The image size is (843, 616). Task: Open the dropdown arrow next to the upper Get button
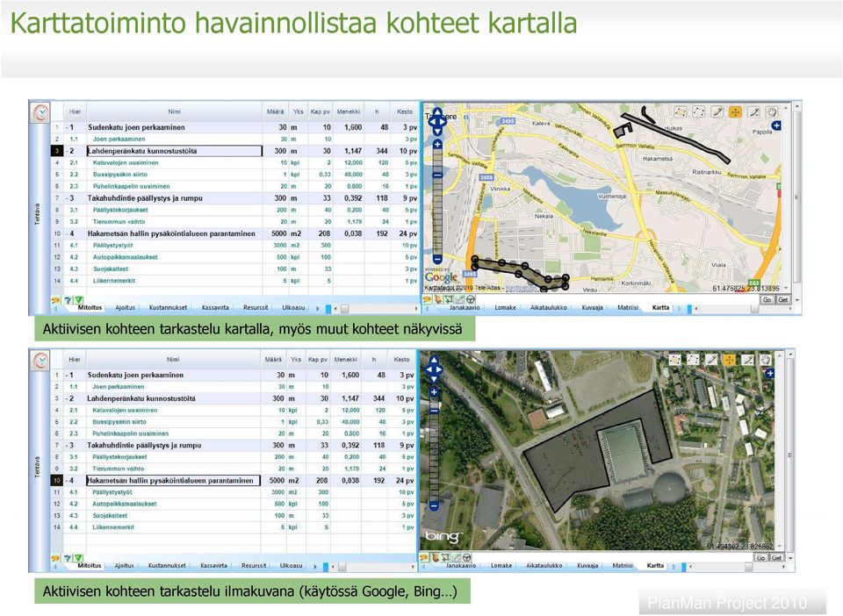pos(796,300)
